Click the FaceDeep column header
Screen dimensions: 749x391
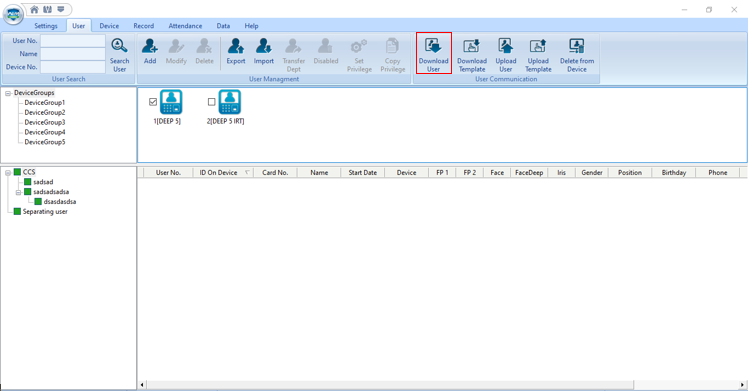pos(529,173)
